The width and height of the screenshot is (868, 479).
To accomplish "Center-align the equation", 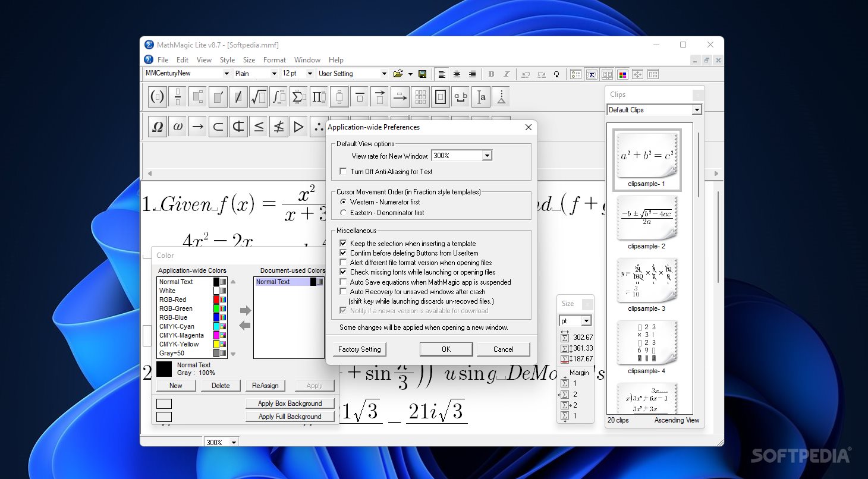I will [x=457, y=74].
